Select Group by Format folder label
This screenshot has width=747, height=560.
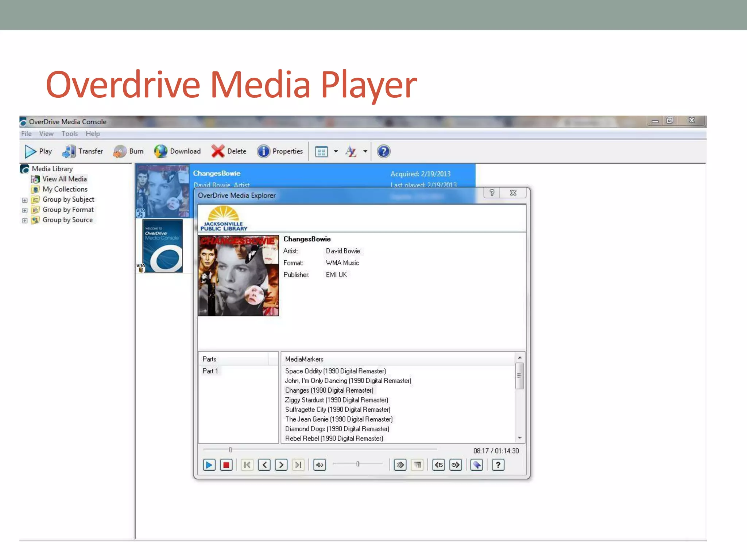click(x=68, y=210)
